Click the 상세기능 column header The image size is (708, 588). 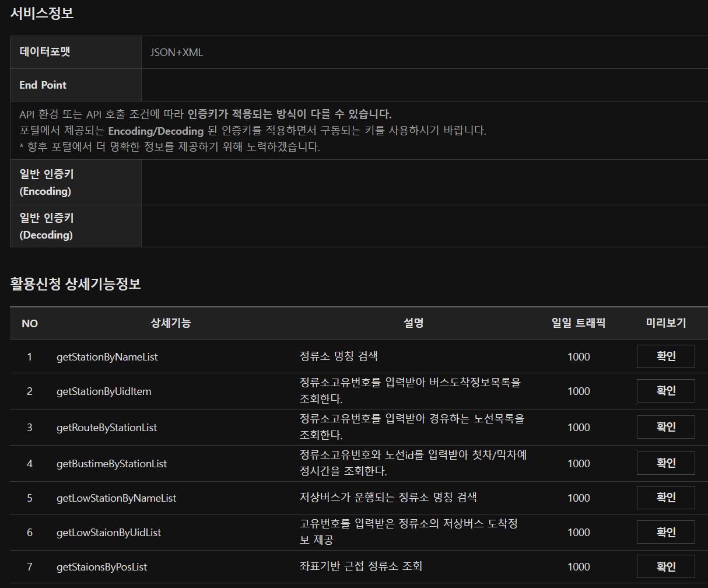coord(170,323)
